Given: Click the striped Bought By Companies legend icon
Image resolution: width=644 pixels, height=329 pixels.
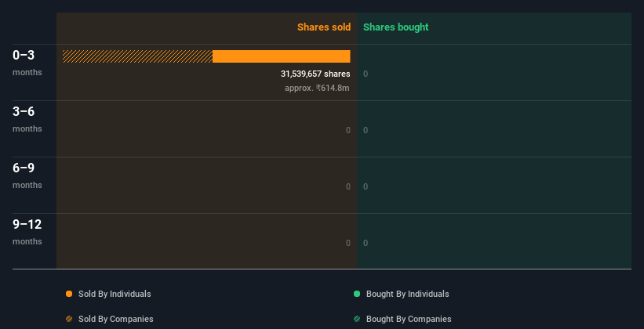Looking at the screenshot, I should (357, 319).
